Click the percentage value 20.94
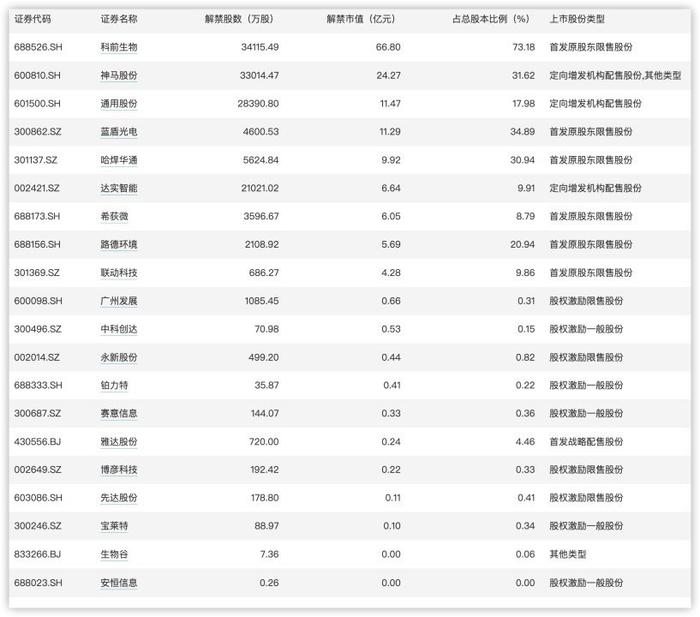 pos(523,244)
